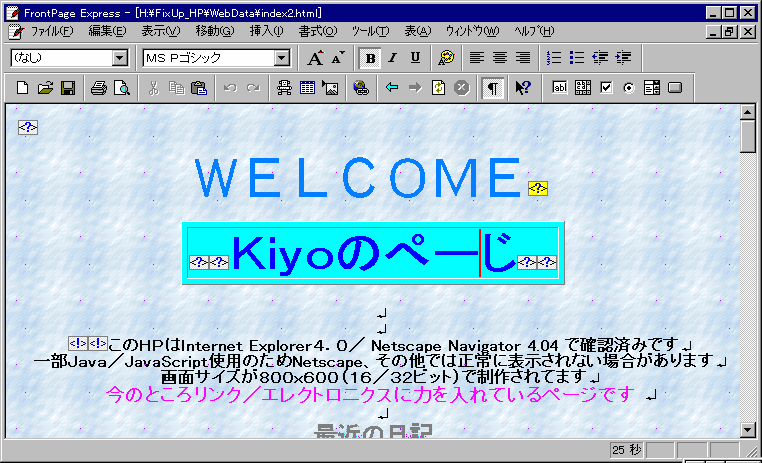Click the Insert Image icon
The height and width of the screenshot is (463, 762).
point(330,88)
